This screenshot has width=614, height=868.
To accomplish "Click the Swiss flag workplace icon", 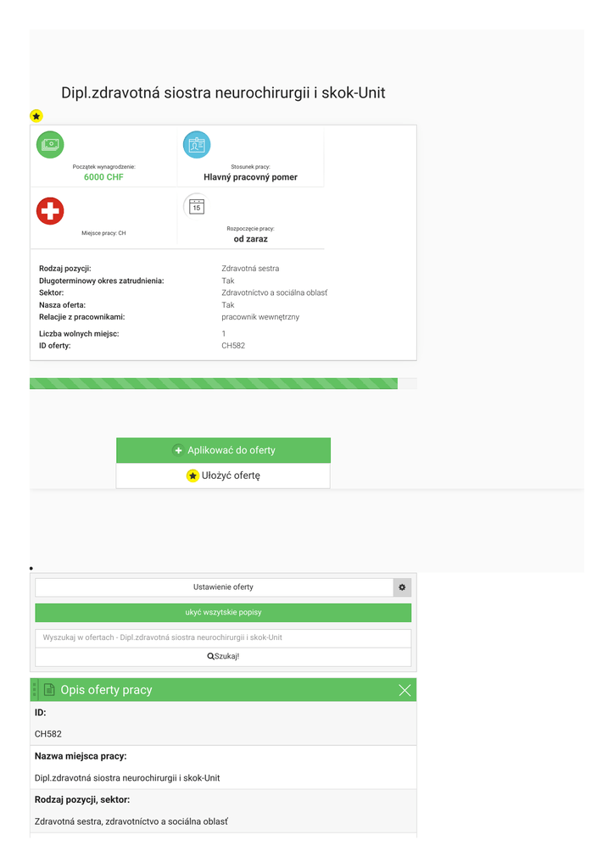I will tap(50, 211).
